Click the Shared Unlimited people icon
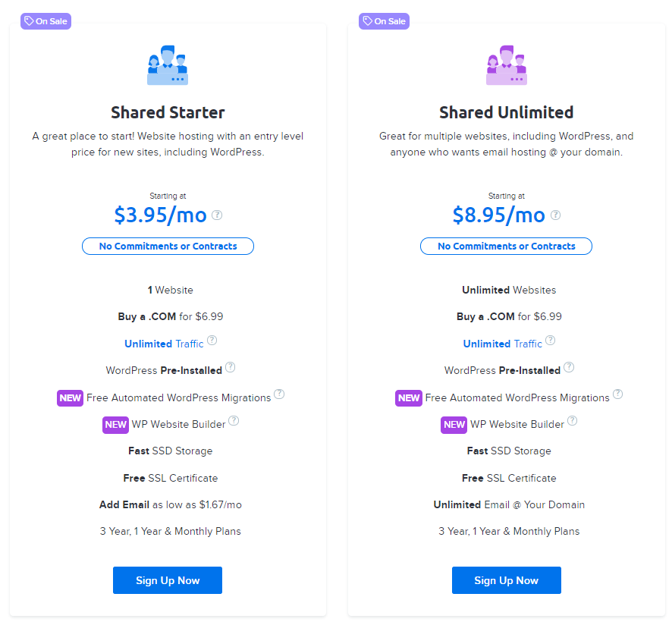Viewport: 672px width, 622px height. (506, 66)
